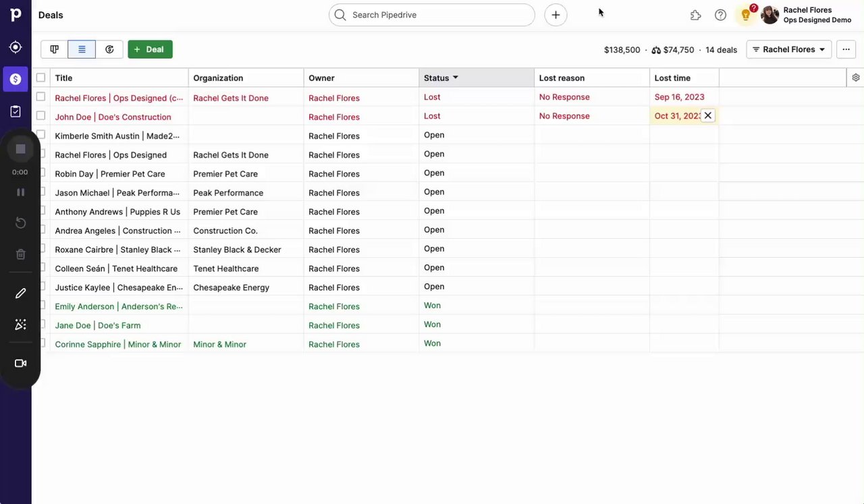Screen dimensions: 864x504
Task: Open the three-dots more options menu
Action: [x=846, y=49]
